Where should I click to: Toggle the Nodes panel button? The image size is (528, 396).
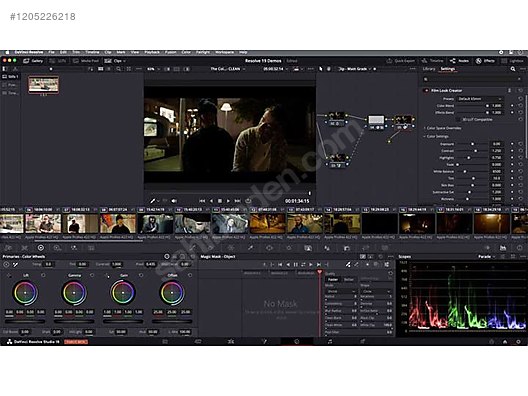pyautogui.click(x=459, y=61)
